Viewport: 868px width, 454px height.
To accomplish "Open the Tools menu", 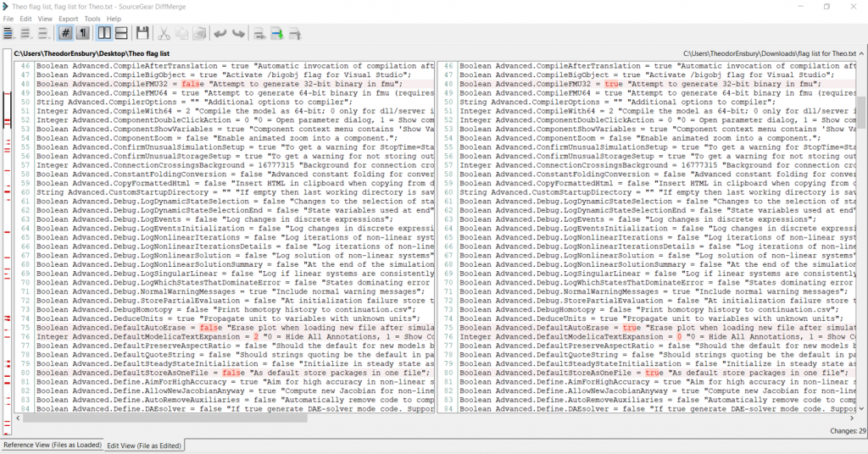I will coord(92,19).
